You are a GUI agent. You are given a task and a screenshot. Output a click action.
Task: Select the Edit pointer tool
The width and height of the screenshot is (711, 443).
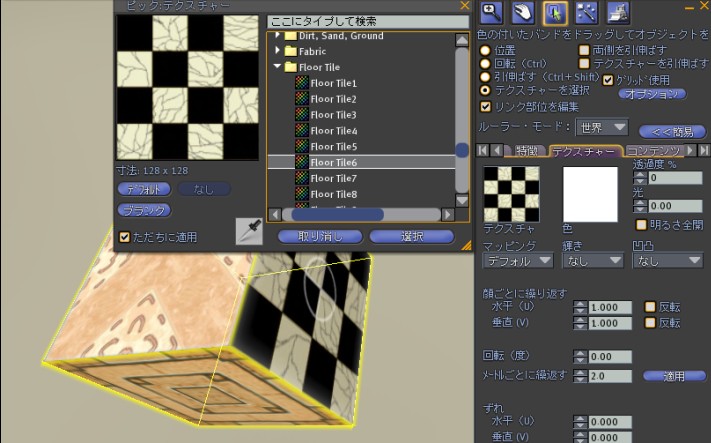click(x=555, y=13)
